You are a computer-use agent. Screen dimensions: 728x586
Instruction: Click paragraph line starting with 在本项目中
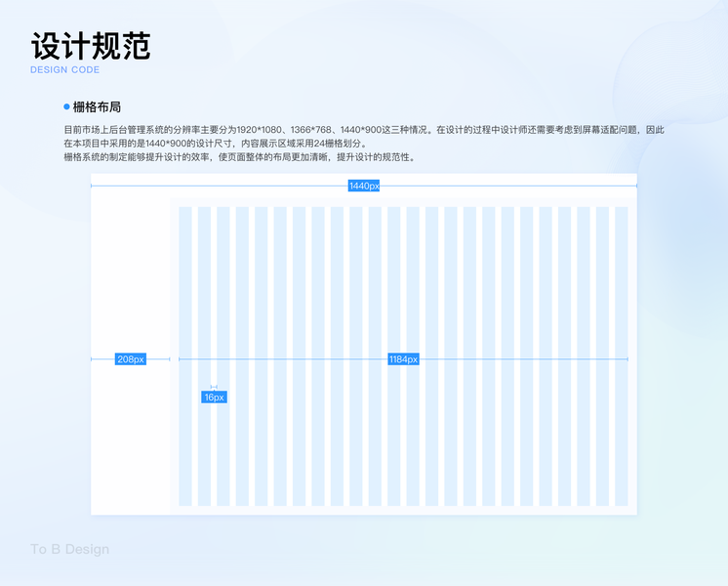click(216, 144)
